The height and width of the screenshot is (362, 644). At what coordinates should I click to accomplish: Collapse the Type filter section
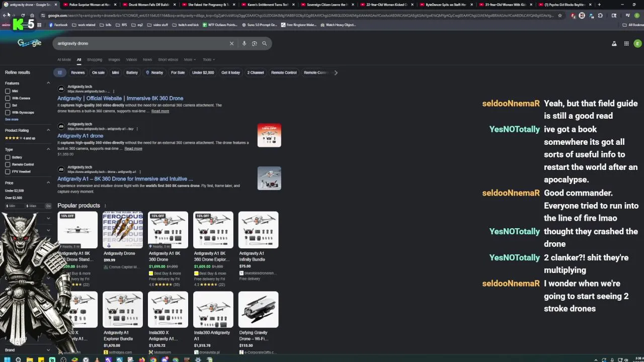pyautogui.click(x=48, y=149)
